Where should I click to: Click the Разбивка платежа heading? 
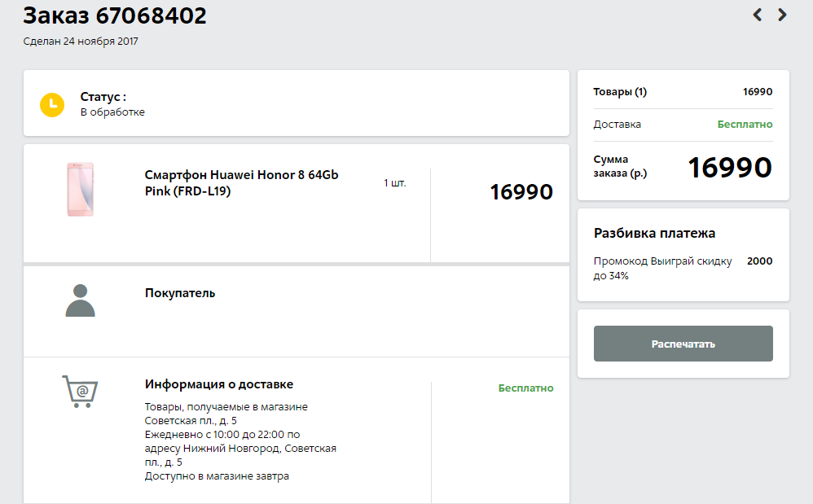[654, 234]
